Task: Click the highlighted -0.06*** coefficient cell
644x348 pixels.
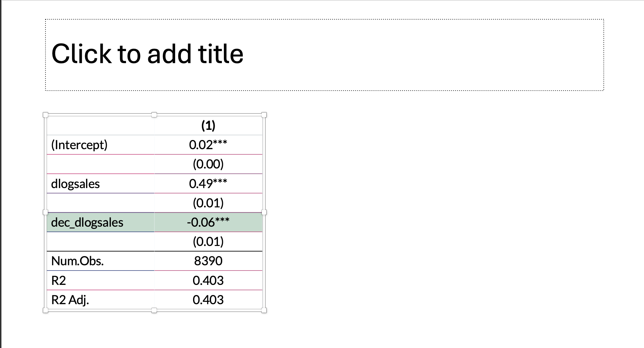Action: pyautogui.click(x=208, y=222)
